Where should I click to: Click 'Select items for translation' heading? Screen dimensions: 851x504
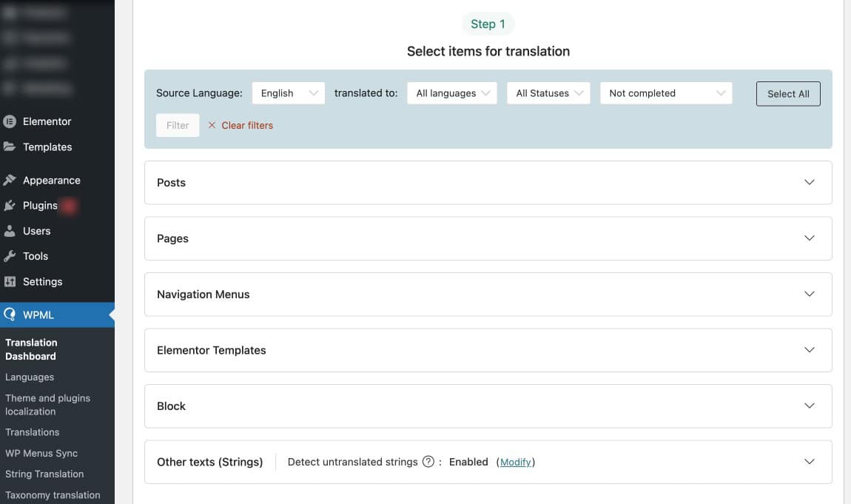(488, 51)
